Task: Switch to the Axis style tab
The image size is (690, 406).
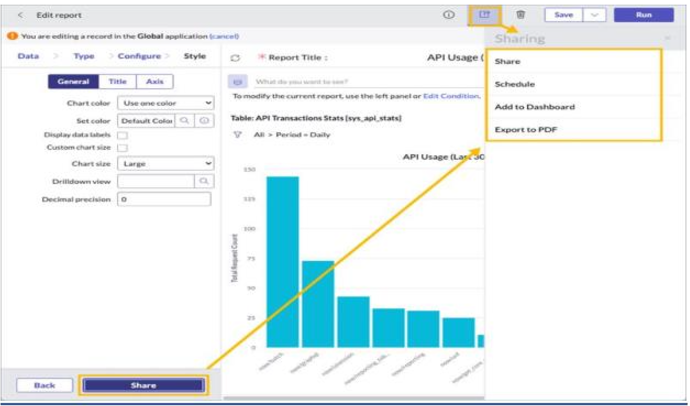Action: coord(155,81)
